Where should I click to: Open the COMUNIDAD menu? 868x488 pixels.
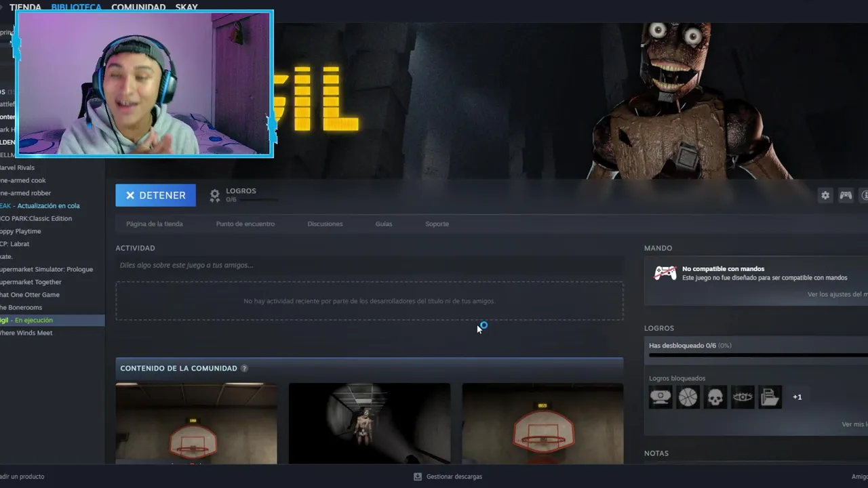pos(138,7)
